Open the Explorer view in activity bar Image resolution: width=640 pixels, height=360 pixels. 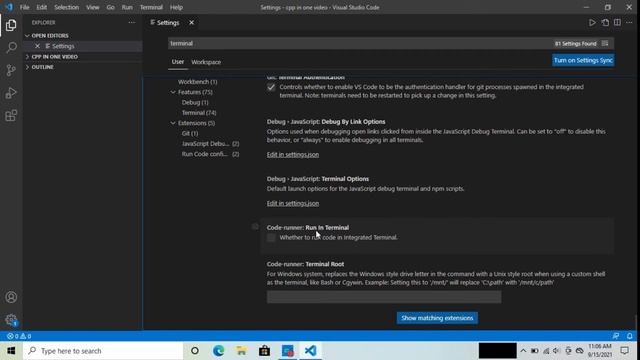click(x=11, y=25)
